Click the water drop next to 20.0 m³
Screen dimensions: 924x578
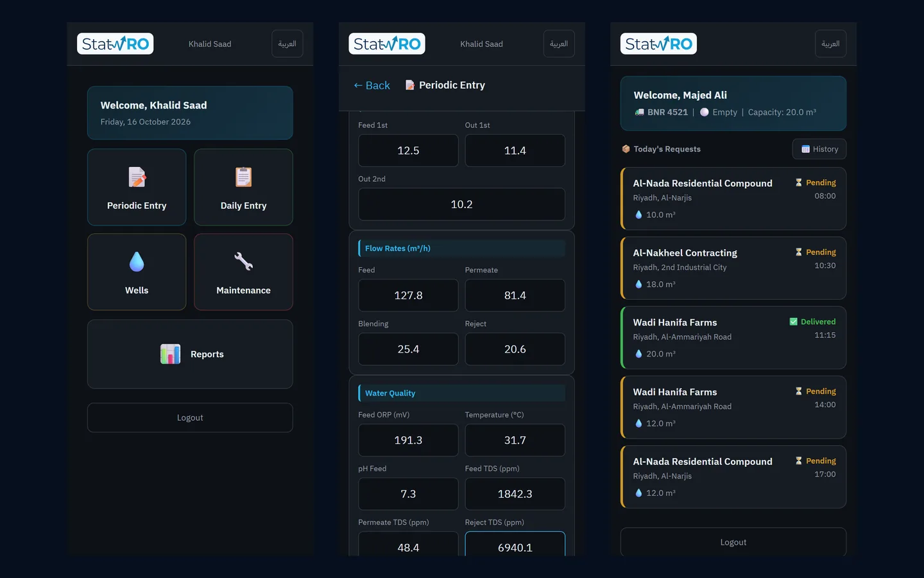point(638,354)
